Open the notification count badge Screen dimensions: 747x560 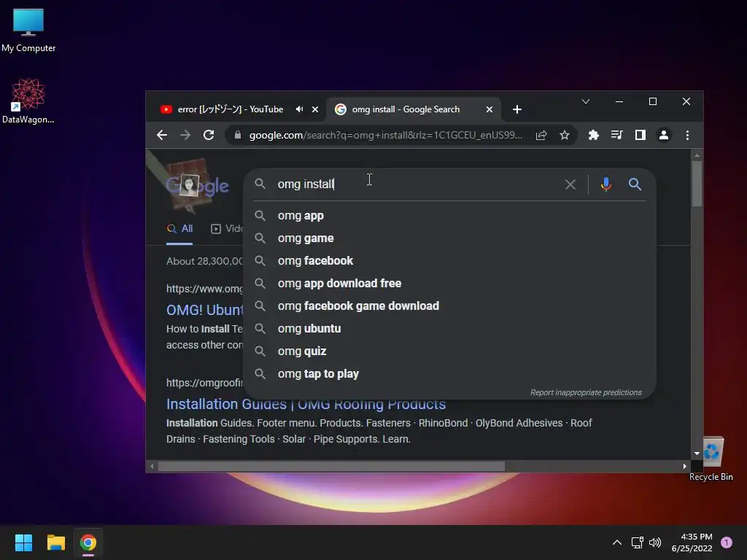coord(727,542)
